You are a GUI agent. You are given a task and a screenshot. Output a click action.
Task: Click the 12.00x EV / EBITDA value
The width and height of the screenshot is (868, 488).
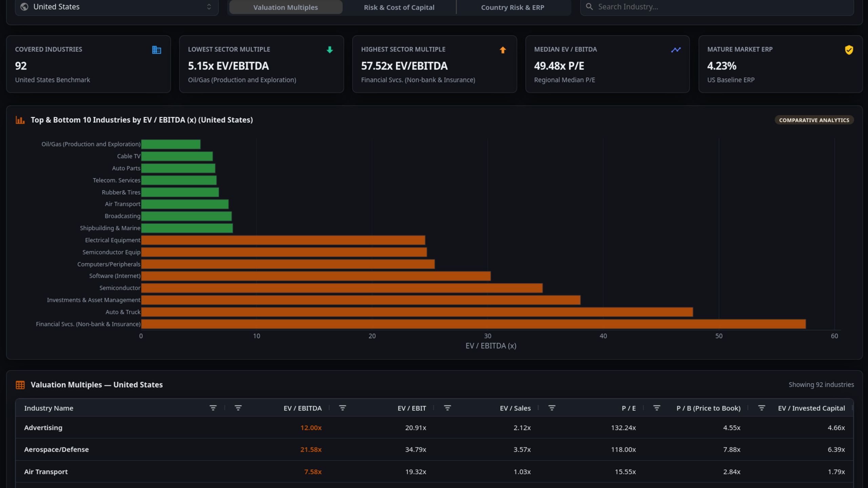(311, 428)
